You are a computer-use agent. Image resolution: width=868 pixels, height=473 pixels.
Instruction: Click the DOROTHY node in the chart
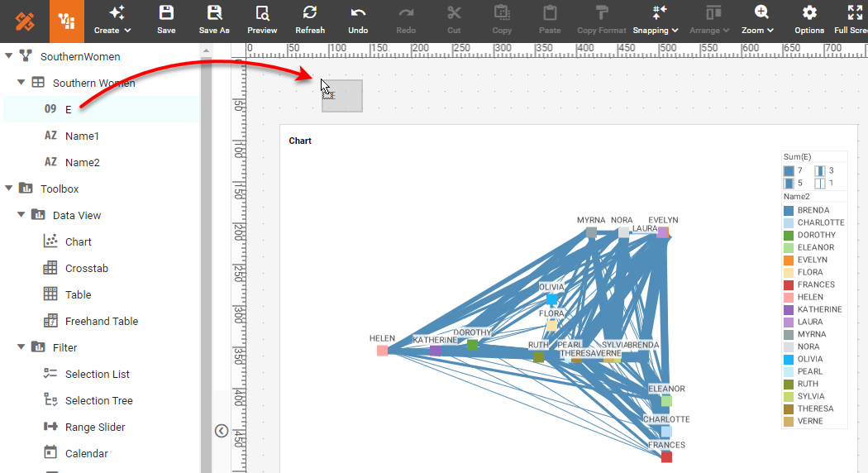coord(472,345)
